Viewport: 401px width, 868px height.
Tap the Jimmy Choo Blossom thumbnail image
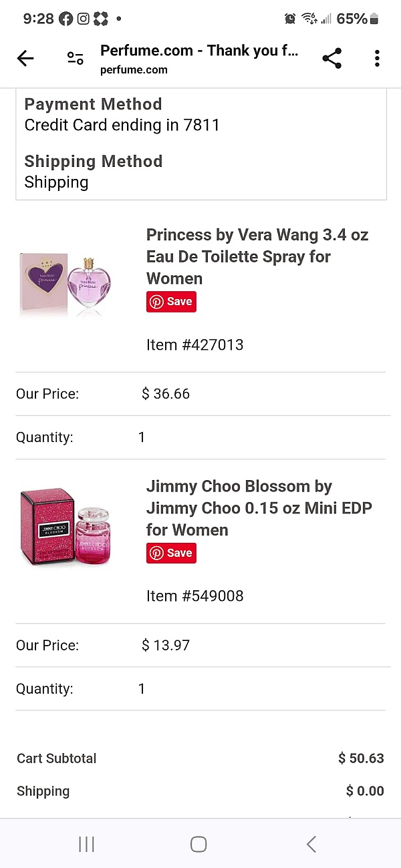[65, 526]
